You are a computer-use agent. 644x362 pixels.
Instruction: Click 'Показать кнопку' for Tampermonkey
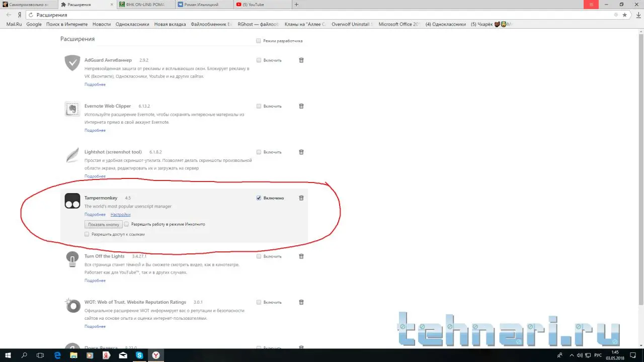point(104,224)
